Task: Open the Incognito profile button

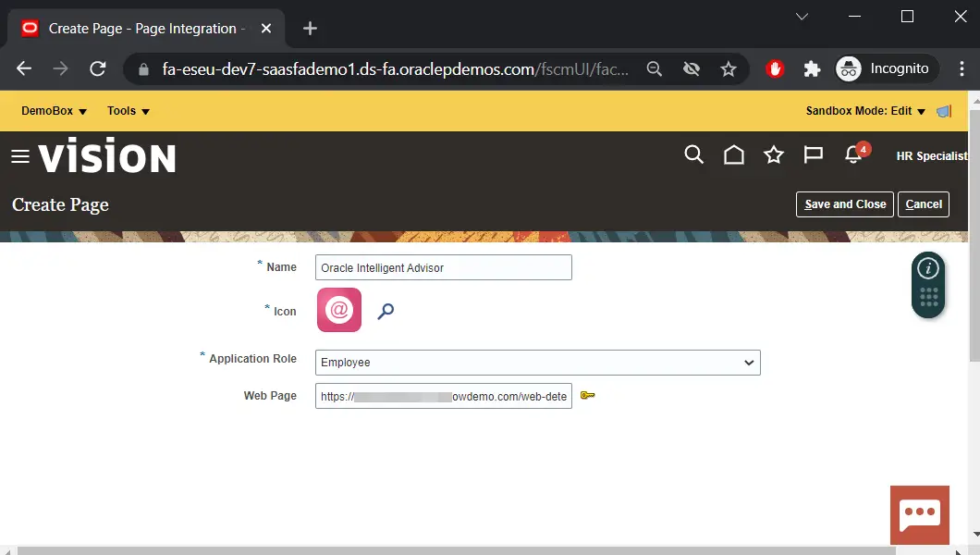Action: point(887,68)
